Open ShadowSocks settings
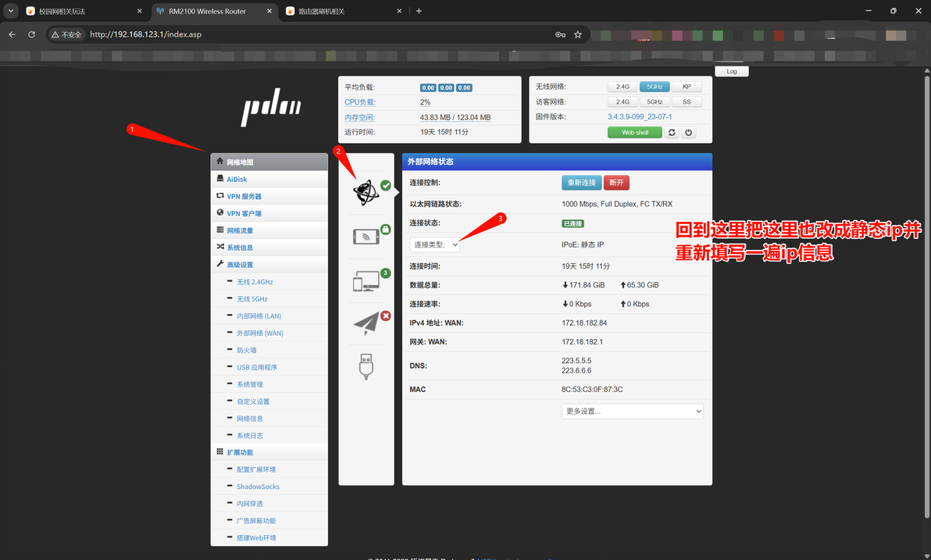931x560 pixels. point(258,487)
